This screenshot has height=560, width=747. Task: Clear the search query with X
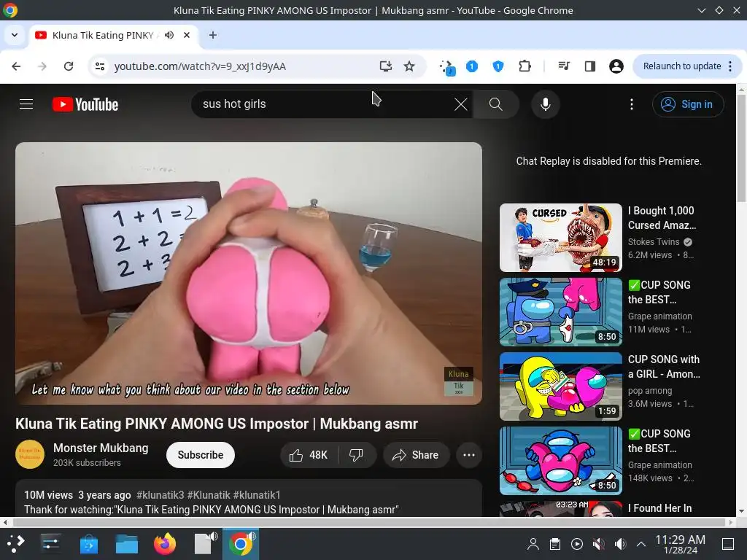click(461, 104)
